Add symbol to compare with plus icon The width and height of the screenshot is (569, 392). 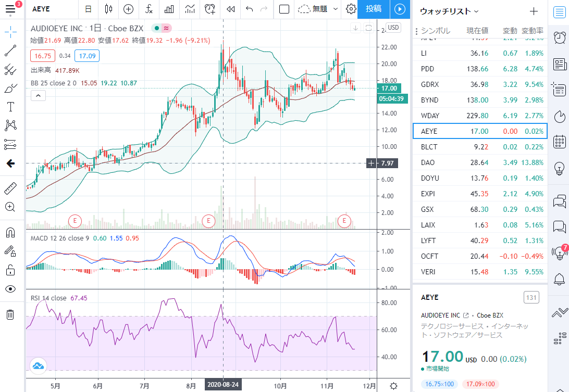129,9
